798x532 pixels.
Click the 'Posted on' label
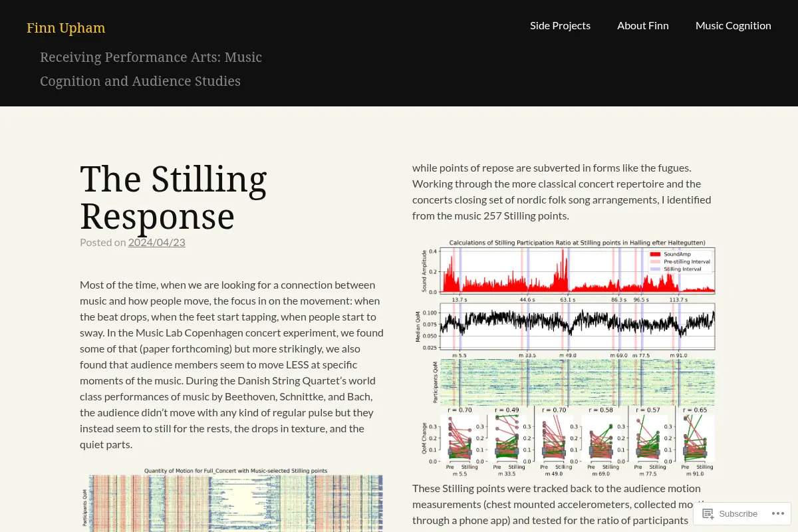point(102,242)
